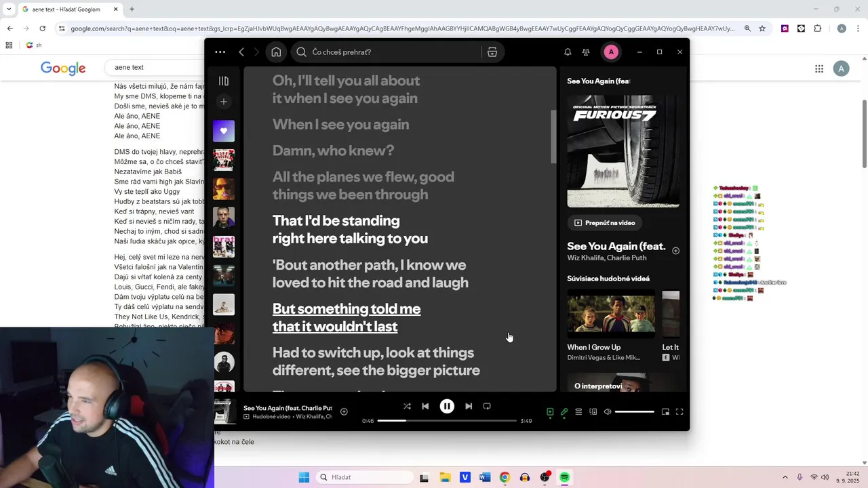Viewport: 868px width, 488px height.
Task: Open Google apps grid
Action: pyautogui.click(x=819, y=68)
